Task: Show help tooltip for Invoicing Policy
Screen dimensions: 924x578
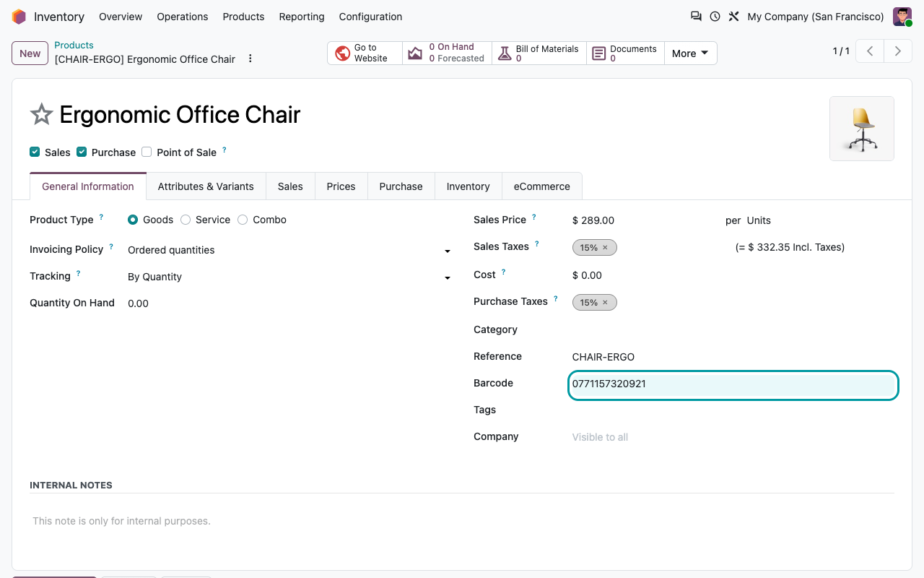Action: click(111, 246)
